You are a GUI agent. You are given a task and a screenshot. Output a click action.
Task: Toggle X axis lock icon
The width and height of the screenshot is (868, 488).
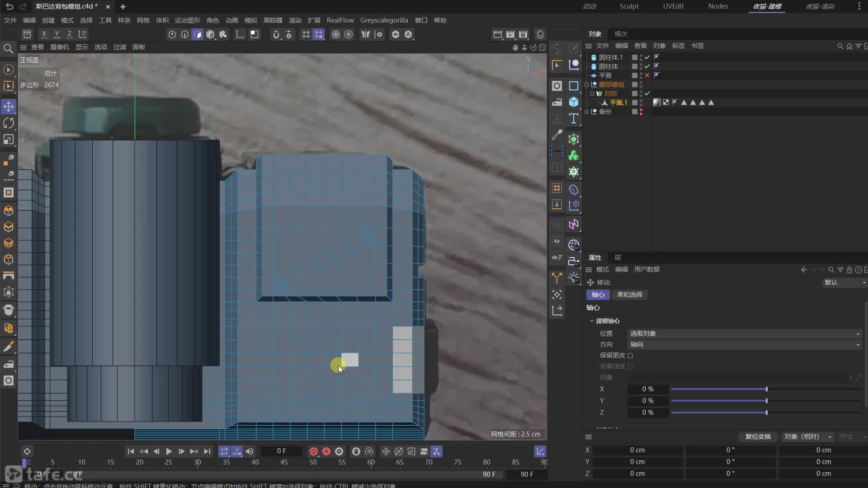pos(44,34)
